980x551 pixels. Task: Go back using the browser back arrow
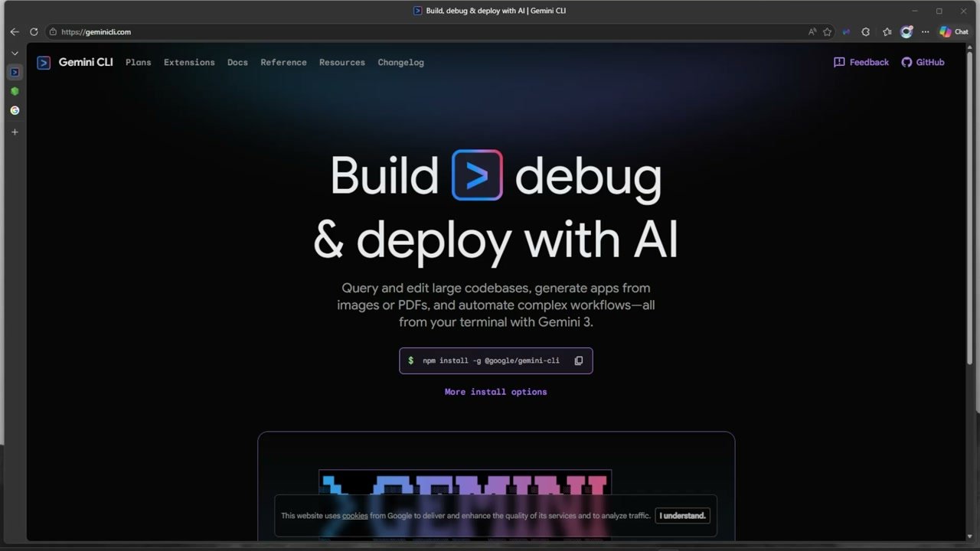[15, 32]
